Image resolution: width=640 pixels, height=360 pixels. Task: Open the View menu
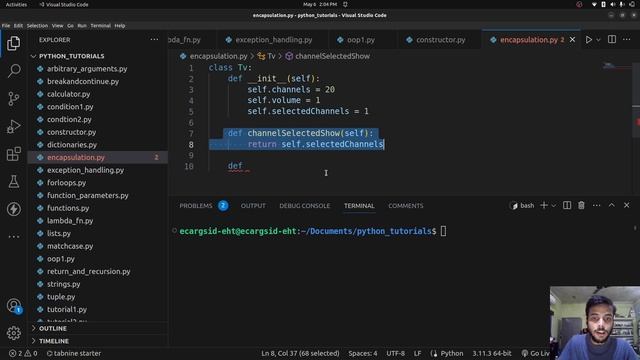point(57,26)
